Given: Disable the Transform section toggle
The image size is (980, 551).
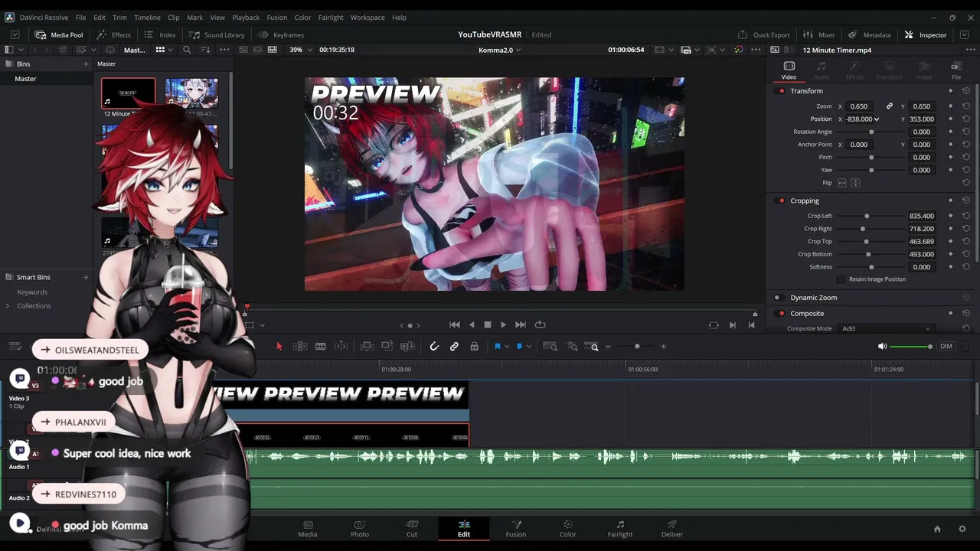Looking at the screenshot, I should [781, 91].
